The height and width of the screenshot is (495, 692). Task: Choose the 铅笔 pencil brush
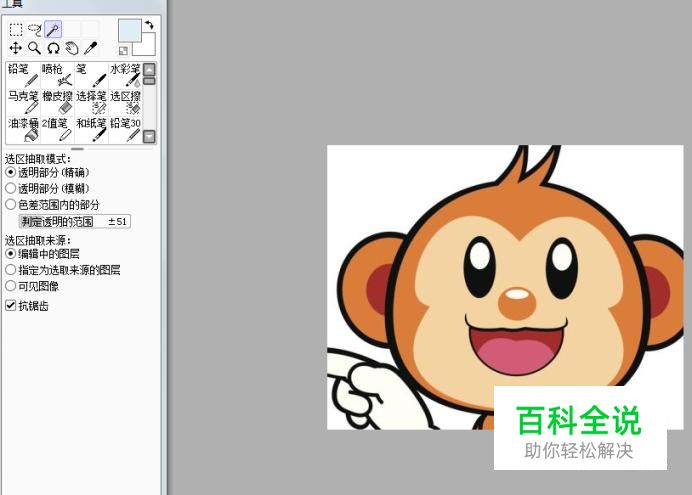pos(23,75)
